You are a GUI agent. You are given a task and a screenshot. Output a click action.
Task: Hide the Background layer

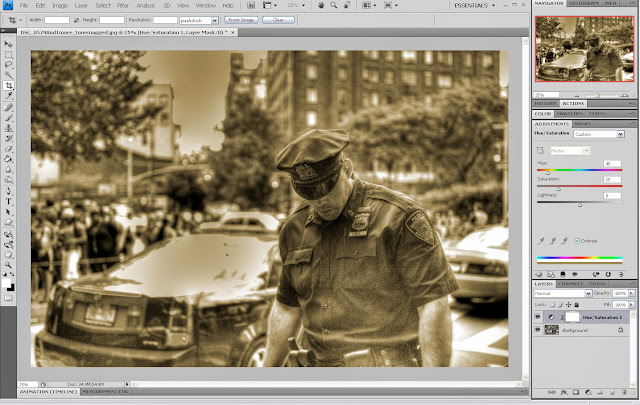tap(537, 329)
